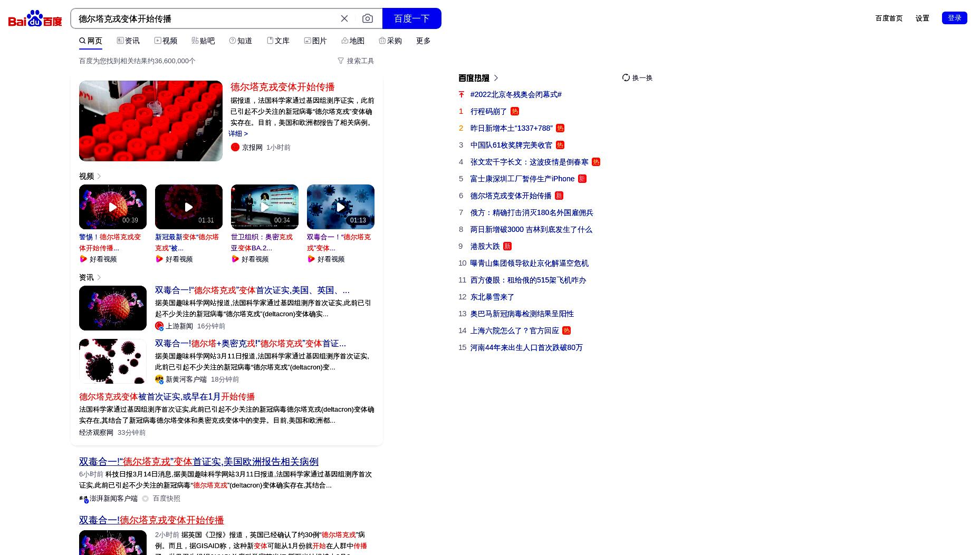Expand the 视频 section chevron
980x555 pixels.
pos(99,176)
